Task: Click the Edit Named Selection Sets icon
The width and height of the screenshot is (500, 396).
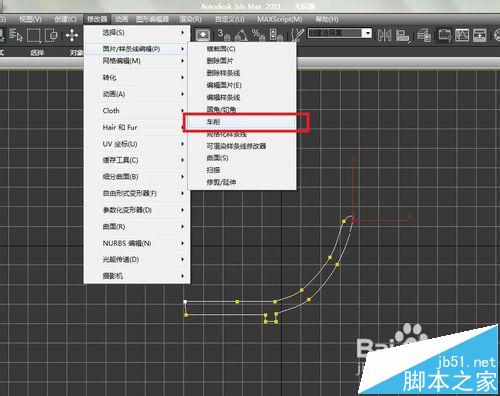Action: tap(297, 35)
